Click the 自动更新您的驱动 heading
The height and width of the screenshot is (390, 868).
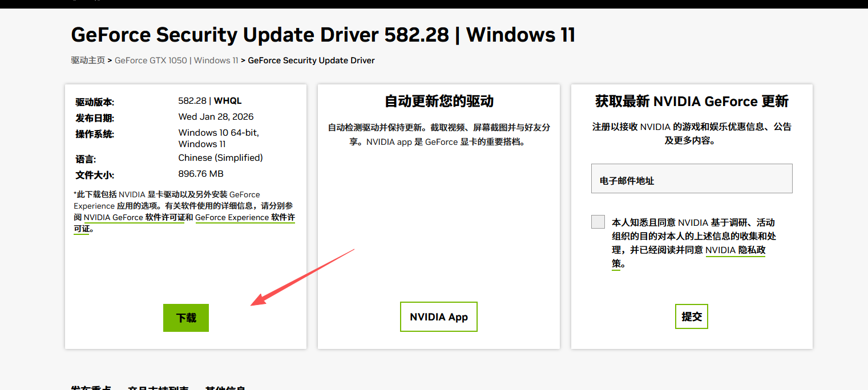(439, 101)
